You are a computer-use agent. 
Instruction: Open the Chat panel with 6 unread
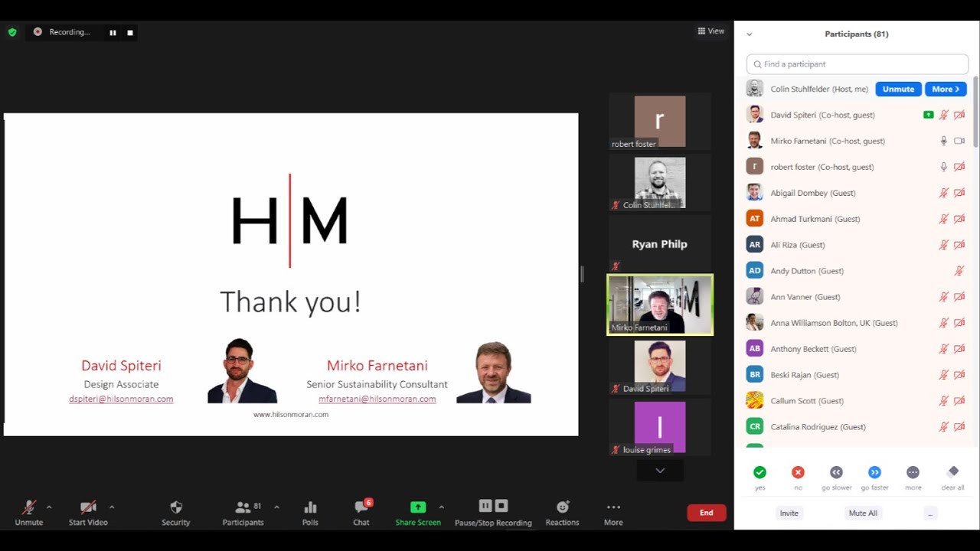click(361, 507)
